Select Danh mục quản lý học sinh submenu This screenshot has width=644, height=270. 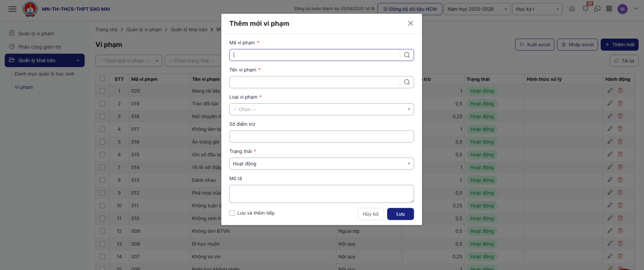(45, 74)
